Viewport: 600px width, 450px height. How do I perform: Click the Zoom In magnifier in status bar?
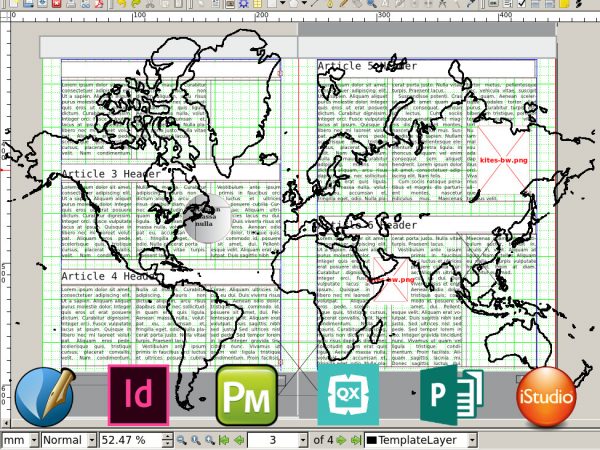tap(209, 440)
